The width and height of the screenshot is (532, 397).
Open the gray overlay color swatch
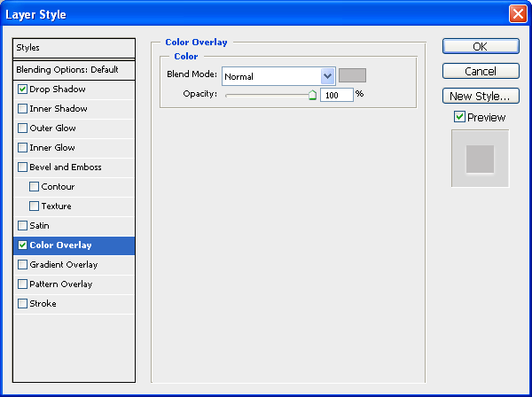coord(352,75)
